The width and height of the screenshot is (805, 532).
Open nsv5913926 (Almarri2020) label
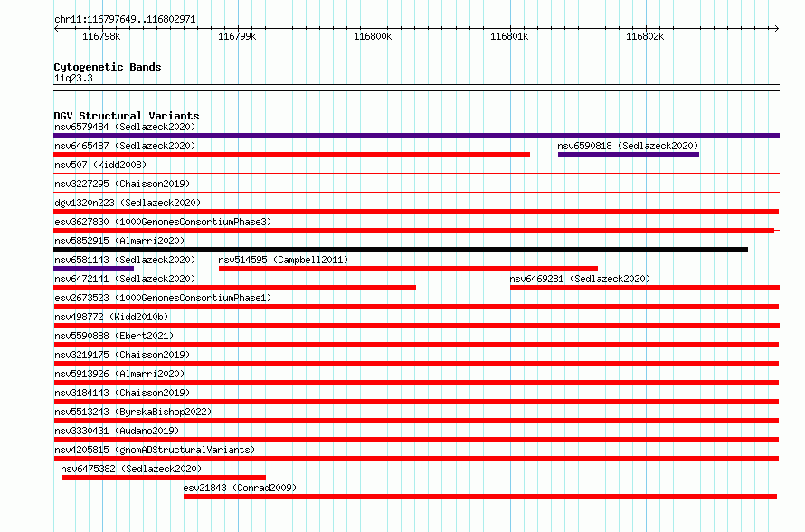[119, 374]
